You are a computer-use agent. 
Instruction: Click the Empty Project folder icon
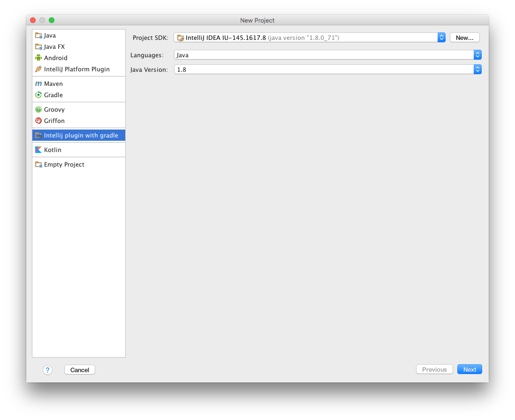pyautogui.click(x=38, y=164)
